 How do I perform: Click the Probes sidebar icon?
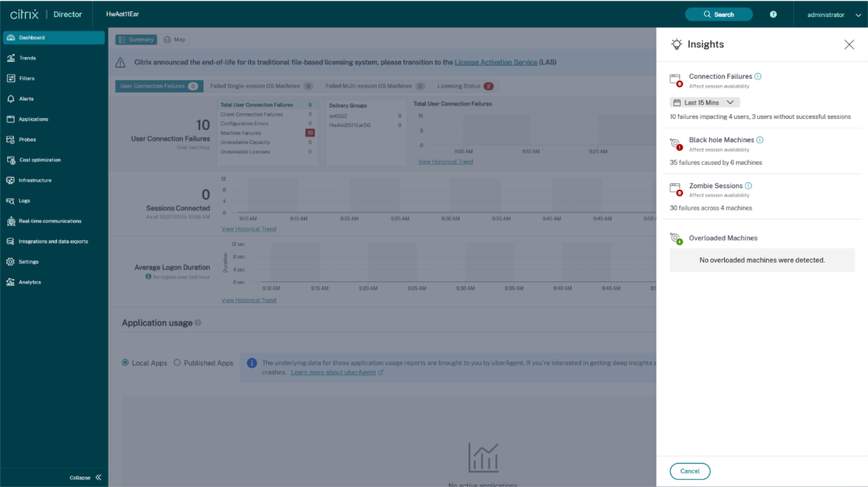[x=10, y=140]
